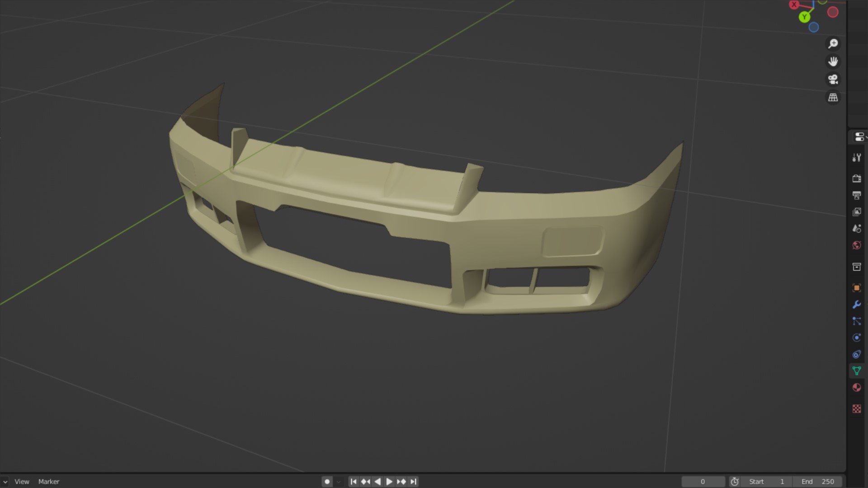
Task: Toggle perspective/orthographic grid icon
Action: coord(833,97)
